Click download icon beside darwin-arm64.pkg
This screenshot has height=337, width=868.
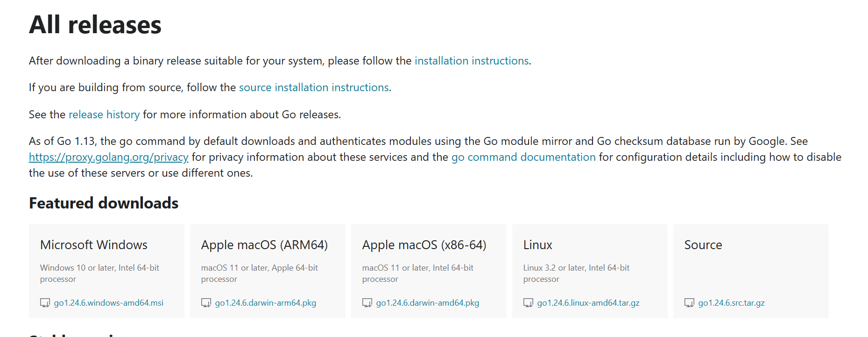pyautogui.click(x=206, y=303)
